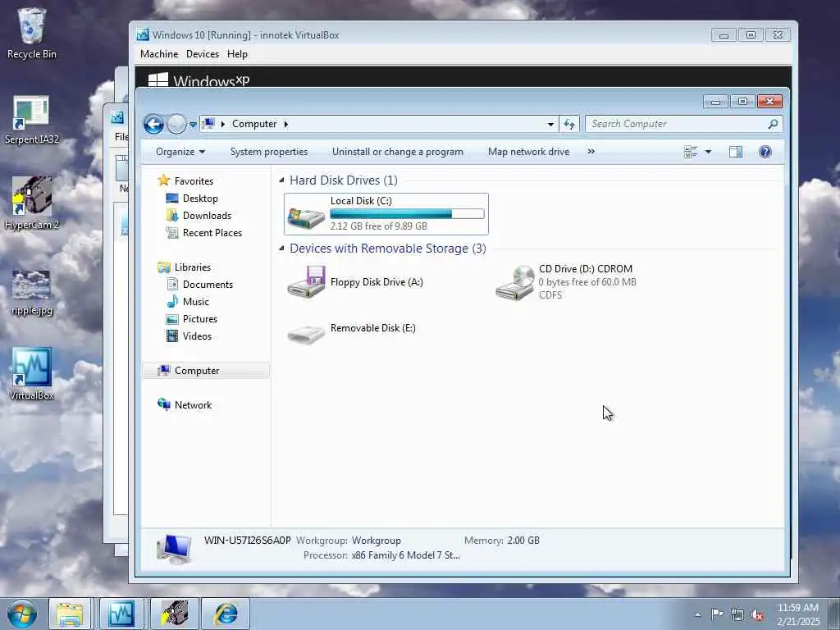Viewport: 840px width, 630px height.
Task: Click Local Disk (C:) usage bar
Action: pyautogui.click(x=407, y=214)
